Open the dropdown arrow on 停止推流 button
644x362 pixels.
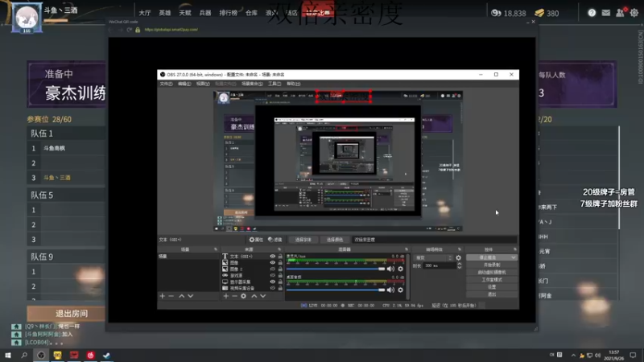coord(514,257)
